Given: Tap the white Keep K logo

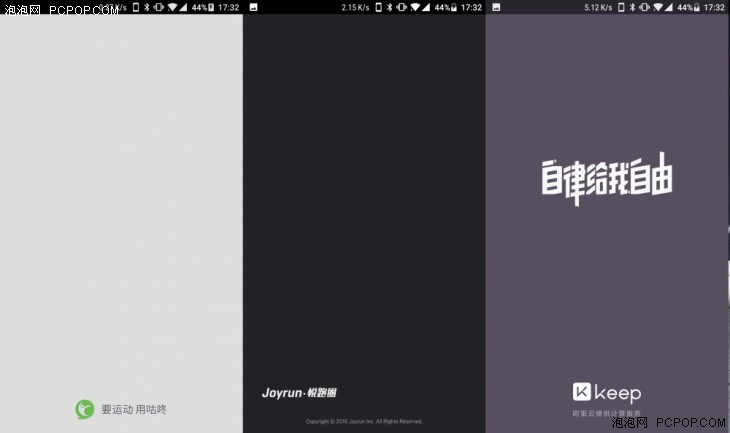Looking at the screenshot, I should tap(581, 392).
